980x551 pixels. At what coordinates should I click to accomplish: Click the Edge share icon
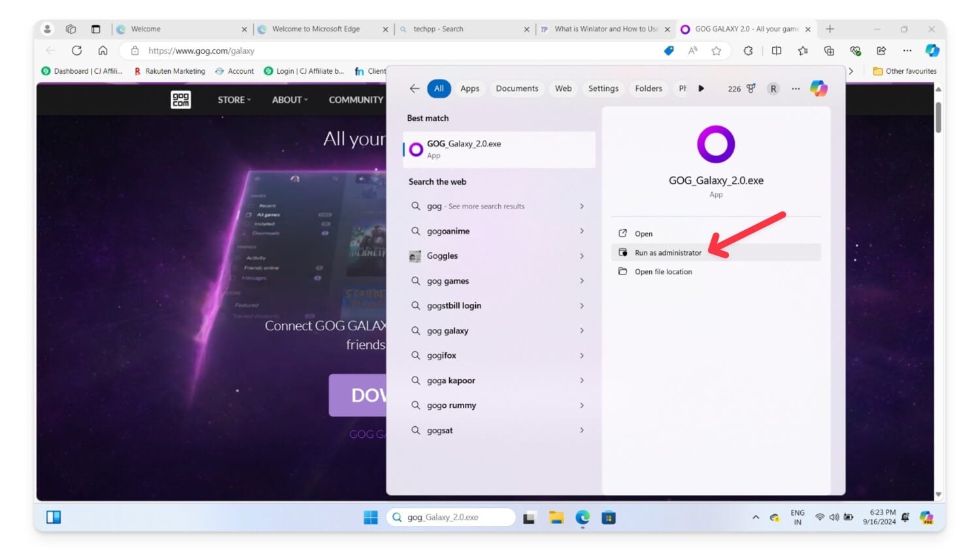pos(881,50)
